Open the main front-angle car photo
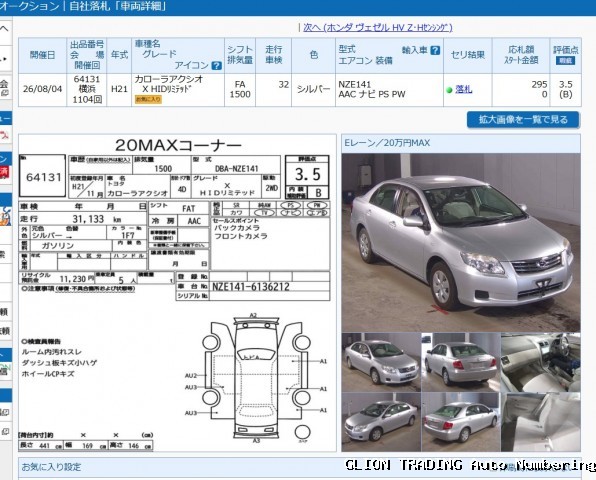 pos(461,242)
